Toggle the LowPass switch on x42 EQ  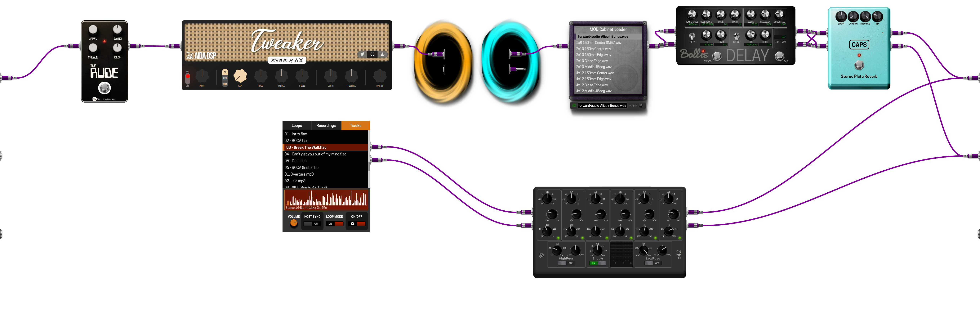click(653, 263)
